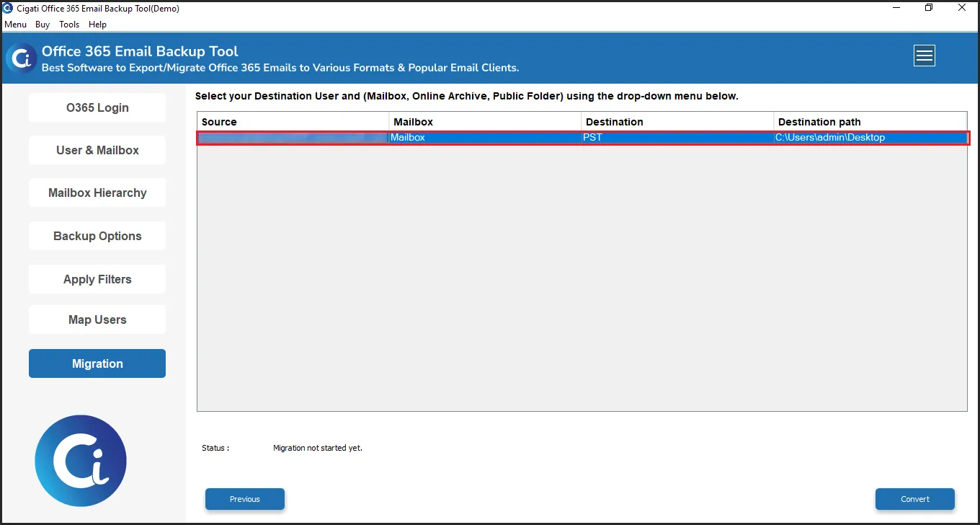The height and width of the screenshot is (525, 980).
Task: Click the Convert button
Action: (x=915, y=499)
